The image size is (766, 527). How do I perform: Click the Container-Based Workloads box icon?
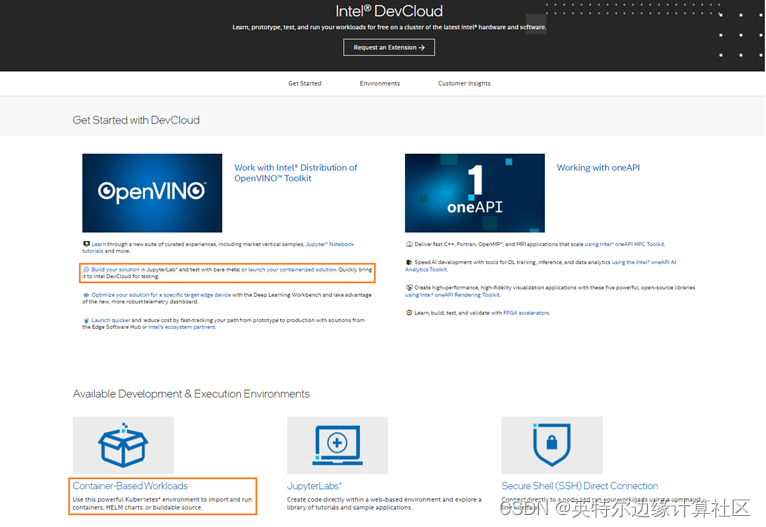[123, 445]
